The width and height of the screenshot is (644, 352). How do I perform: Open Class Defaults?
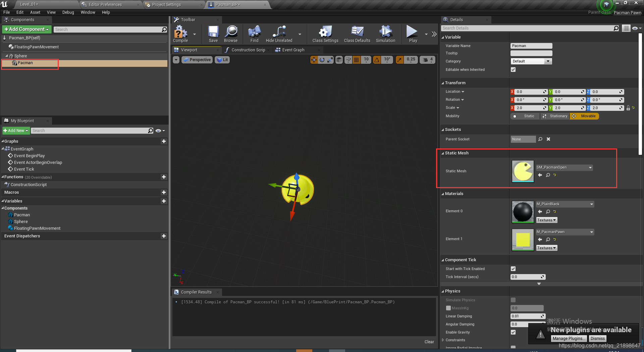[x=357, y=34]
